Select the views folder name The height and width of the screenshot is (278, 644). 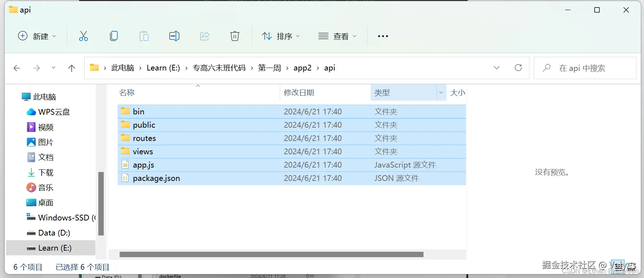(x=143, y=151)
